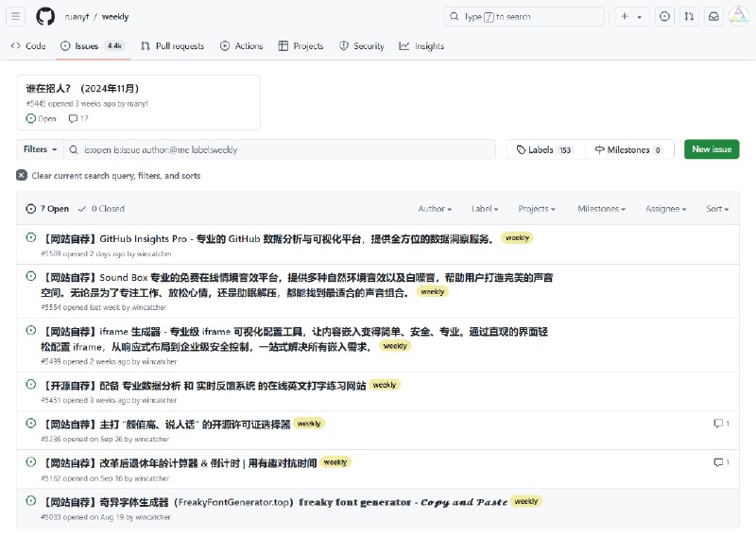Open the 改革后退休年龄计算器 issue
756x538 pixels.
click(180, 463)
